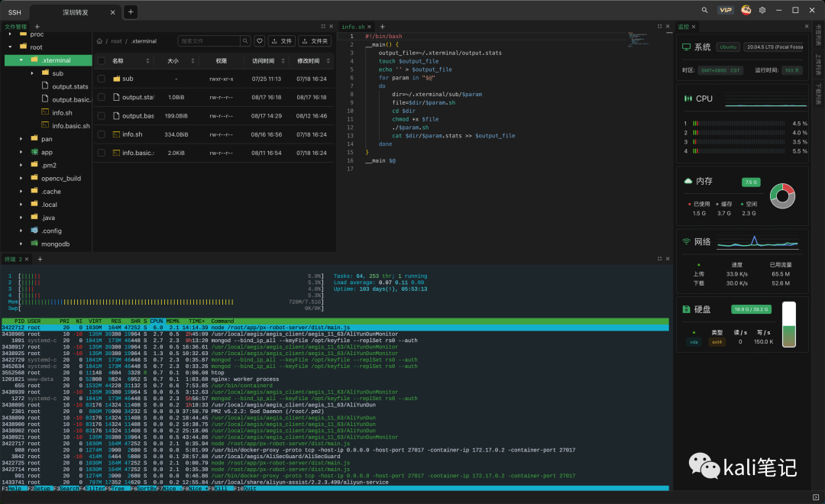This screenshot has width=825, height=504.
Task: Expand the pan folder in the tree
Action: 21,139
